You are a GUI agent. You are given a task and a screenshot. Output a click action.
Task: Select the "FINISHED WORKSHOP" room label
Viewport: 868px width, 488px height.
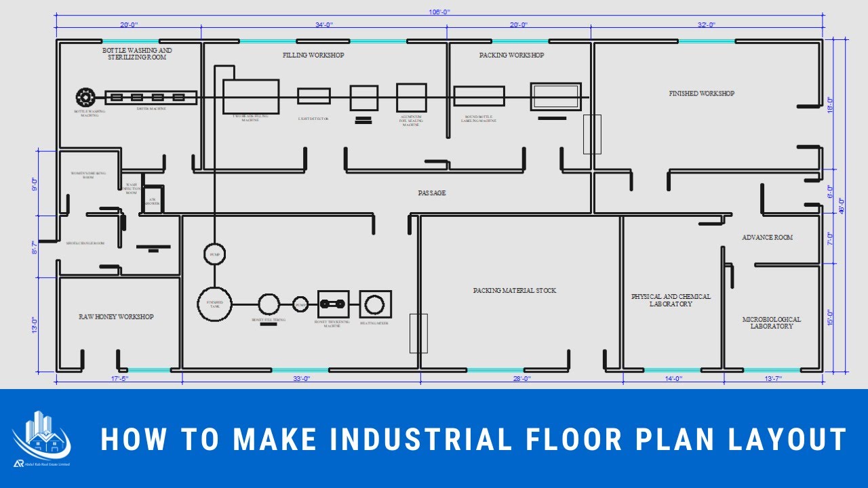pyautogui.click(x=701, y=94)
